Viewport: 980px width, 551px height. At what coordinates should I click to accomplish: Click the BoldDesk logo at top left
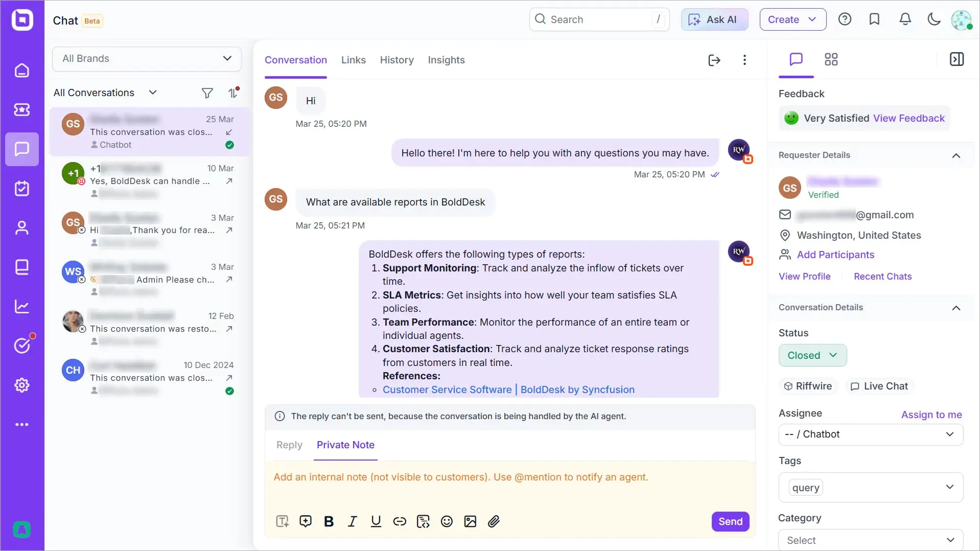(x=22, y=20)
